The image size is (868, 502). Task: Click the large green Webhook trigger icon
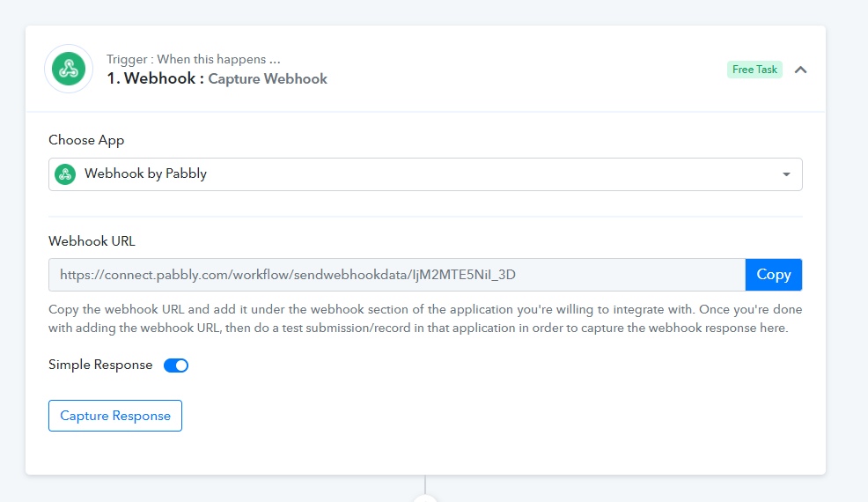click(69, 69)
